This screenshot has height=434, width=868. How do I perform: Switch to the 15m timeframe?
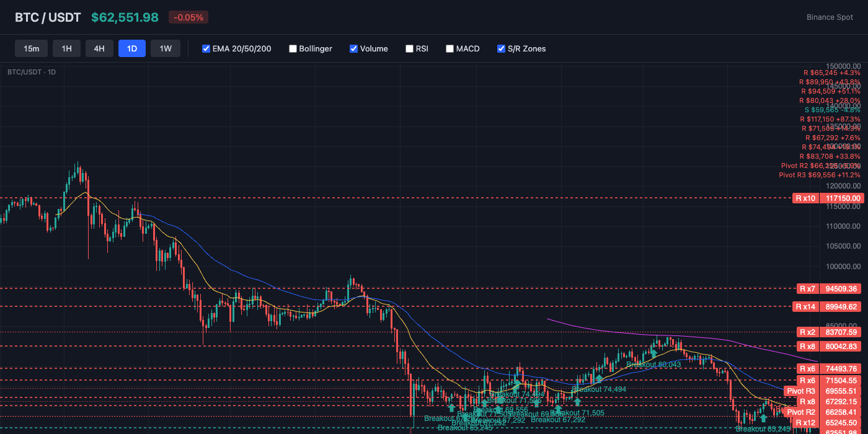(x=31, y=48)
